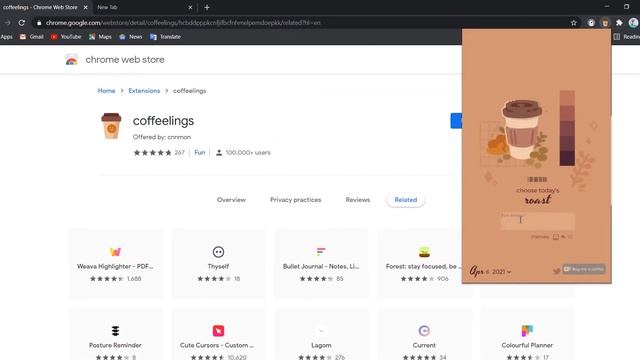Pick the fourth roast color swatch
Viewport: 640px width, 360px height.
567,143
